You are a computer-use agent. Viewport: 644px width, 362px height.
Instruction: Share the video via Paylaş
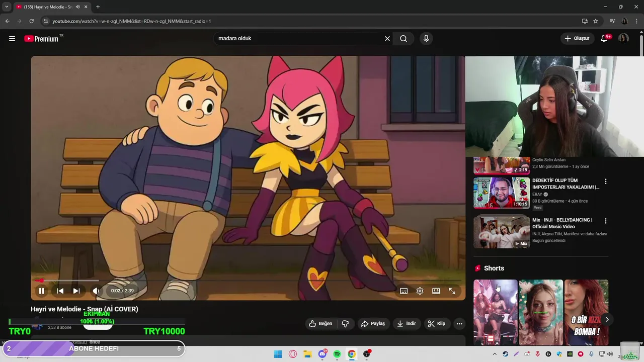pyautogui.click(x=373, y=324)
